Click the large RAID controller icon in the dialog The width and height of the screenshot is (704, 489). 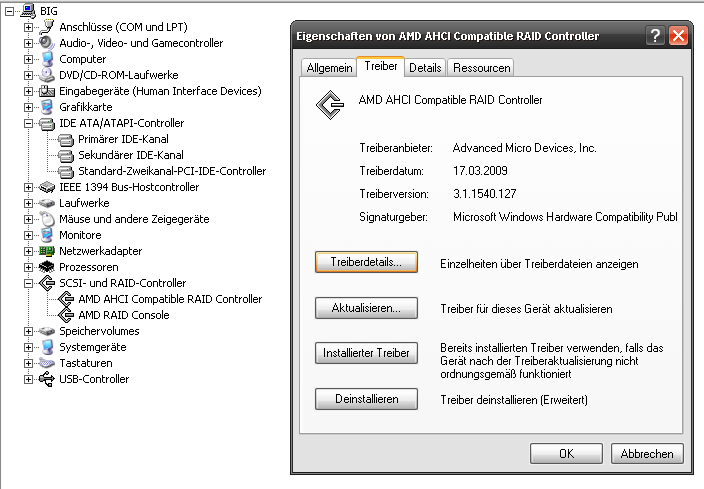coord(330,105)
